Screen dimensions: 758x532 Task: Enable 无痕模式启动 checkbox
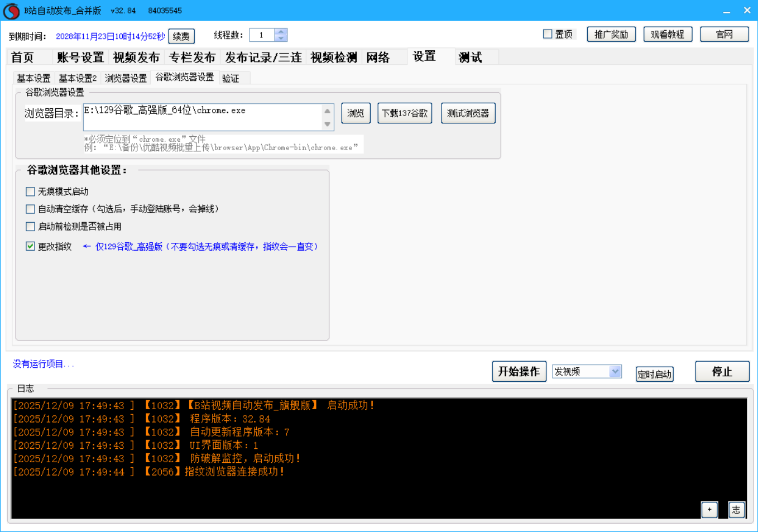(31, 191)
